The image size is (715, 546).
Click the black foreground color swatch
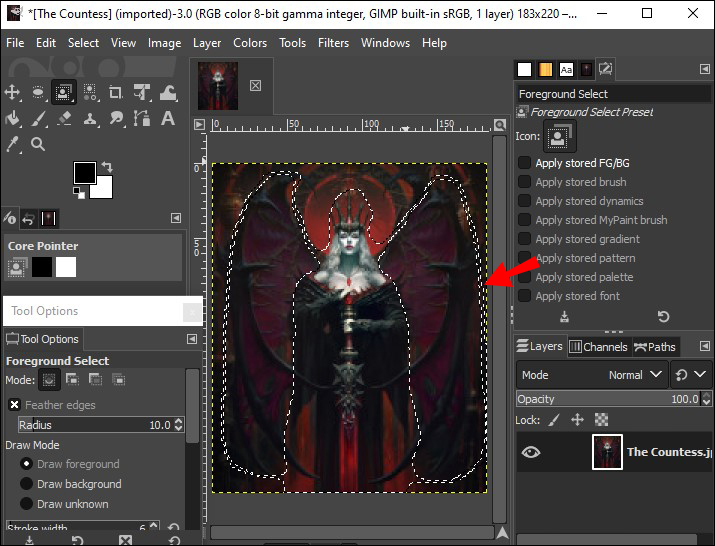[x=84, y=174]
